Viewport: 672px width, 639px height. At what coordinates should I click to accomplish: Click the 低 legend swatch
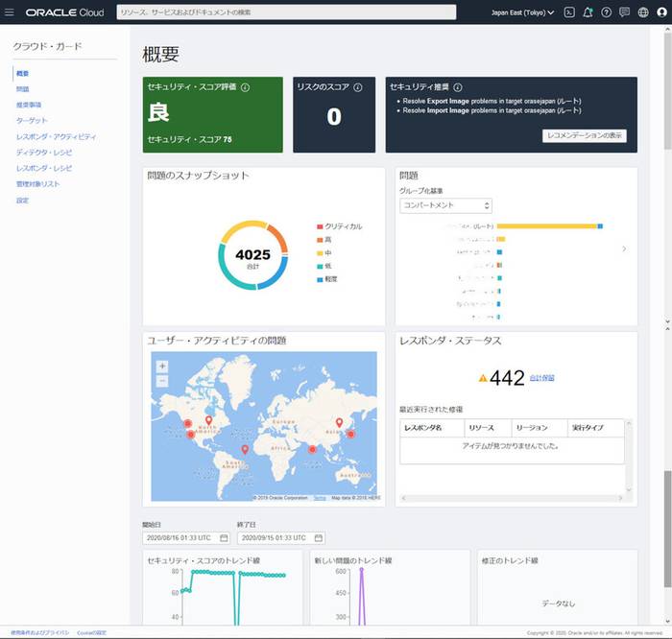(x=320, y=267)
